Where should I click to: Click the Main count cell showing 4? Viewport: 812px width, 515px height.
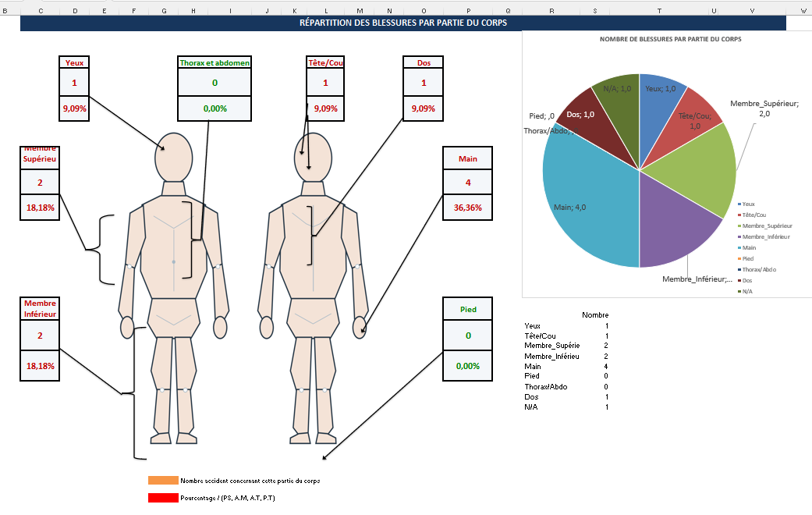468,183
